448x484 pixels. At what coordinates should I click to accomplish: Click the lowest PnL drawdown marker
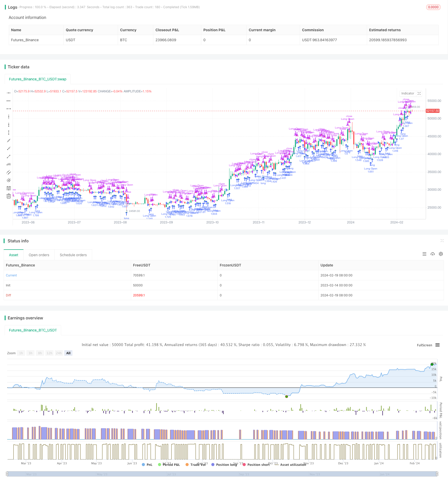click(286, 396)
